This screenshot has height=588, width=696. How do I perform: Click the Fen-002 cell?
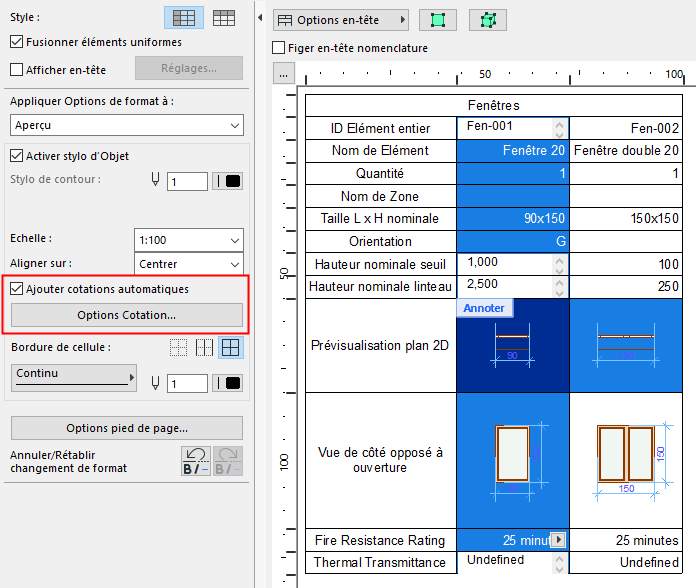pyautogui.click(x=626, y=129)
